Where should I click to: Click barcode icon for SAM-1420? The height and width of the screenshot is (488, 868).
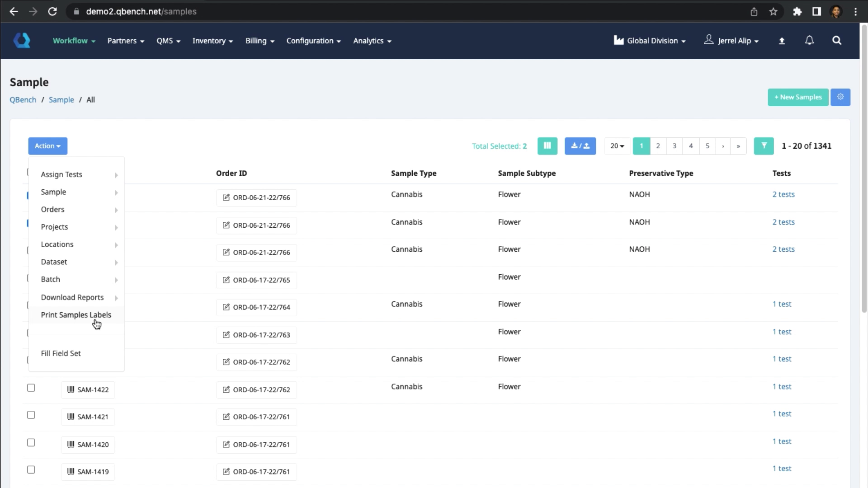pyautogui.click(x=71, y=444)
